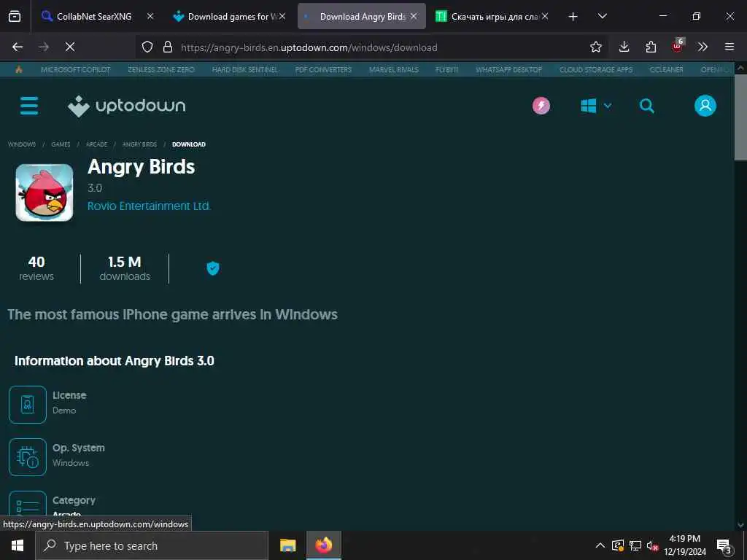This screenshot has height=560, width=747.
Task: Open MICROSOFT COPILOT in top bar
Action: [75, 69]
